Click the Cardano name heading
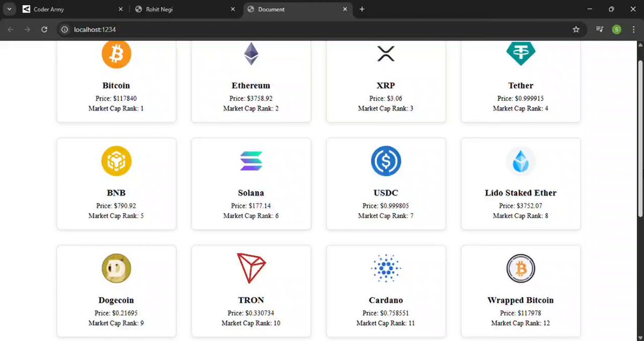Screen dimensions: 644x341 386,300
